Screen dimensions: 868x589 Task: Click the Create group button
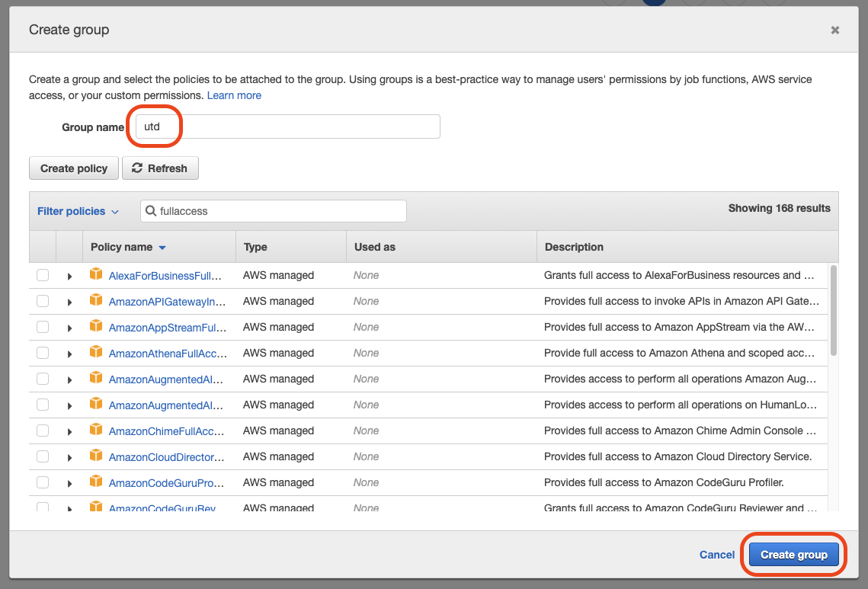(794, 555)
